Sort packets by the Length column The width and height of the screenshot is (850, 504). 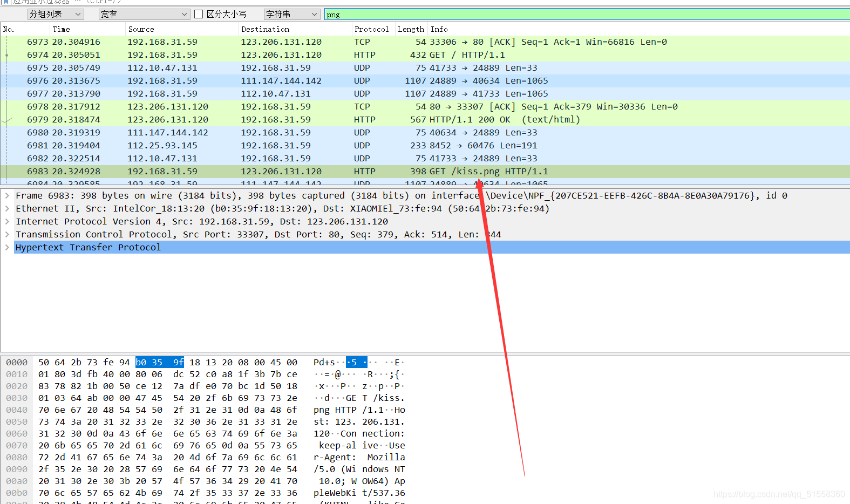coord(411,29)
